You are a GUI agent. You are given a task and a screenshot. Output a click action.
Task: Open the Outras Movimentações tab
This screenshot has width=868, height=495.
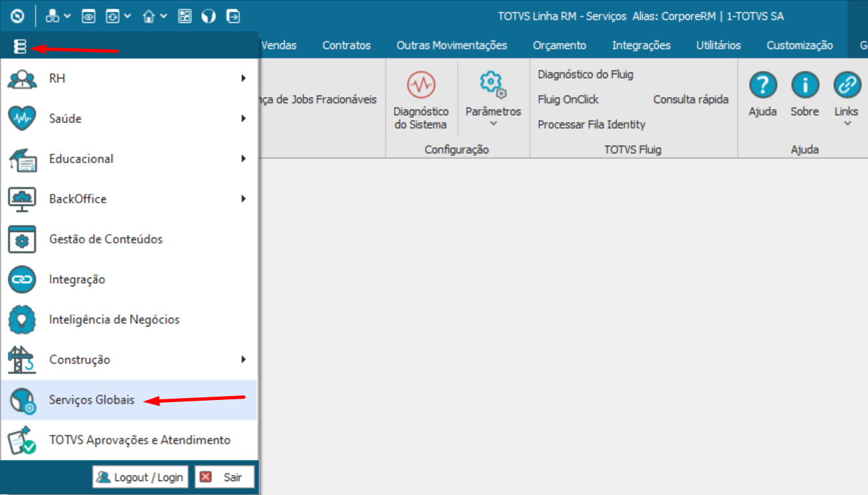[x=451, y=45]
